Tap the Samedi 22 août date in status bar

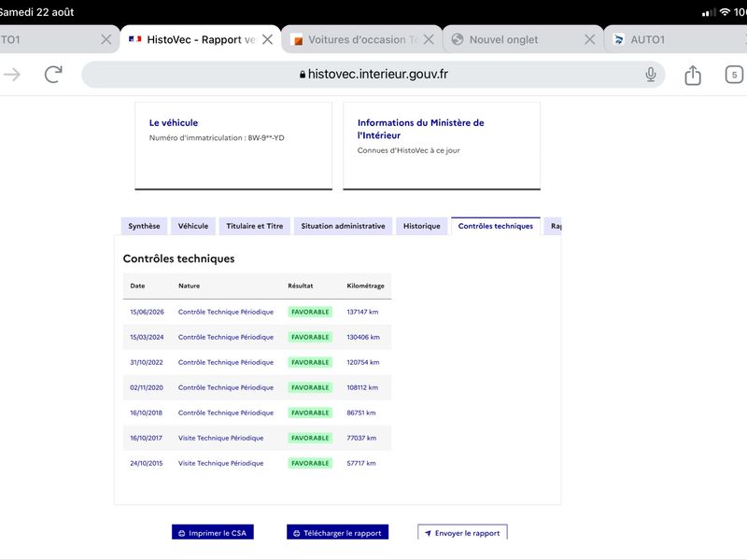36,12
